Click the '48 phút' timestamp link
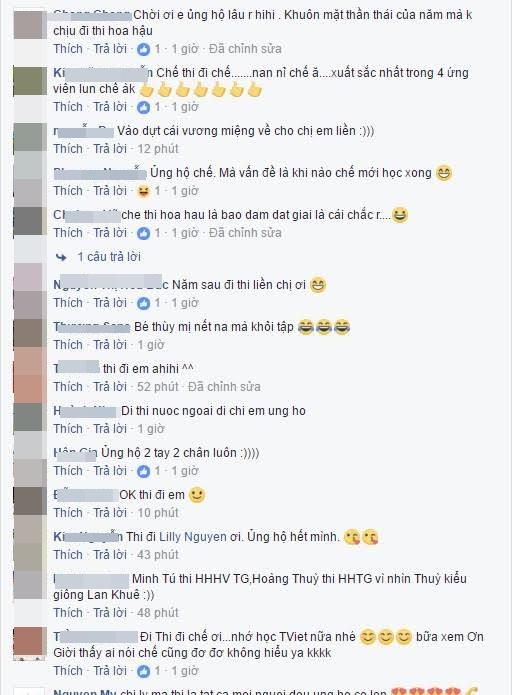Image resolution: width=512 pixels, height=695 pixels. click(158, 613)
